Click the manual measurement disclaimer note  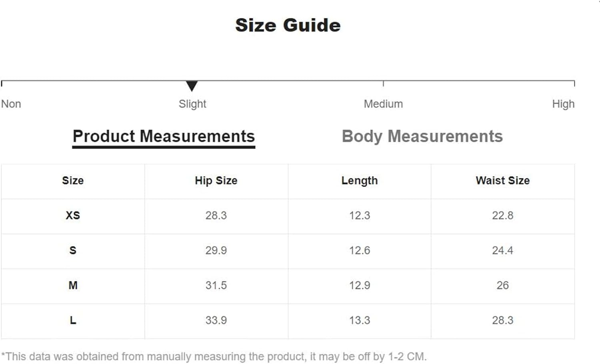[214, 356]
